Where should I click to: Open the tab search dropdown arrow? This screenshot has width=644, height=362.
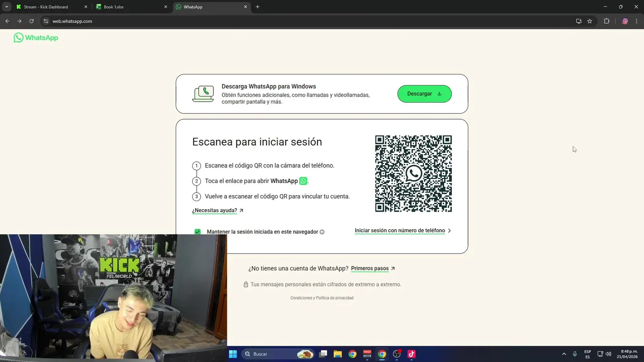pyautogui.click(x=7, y=7)
